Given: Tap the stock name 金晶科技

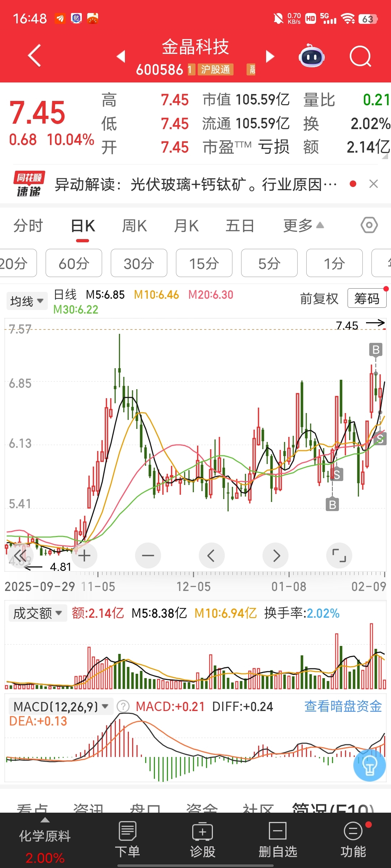Looking at the screenshot, I should (x=195, y=47).
